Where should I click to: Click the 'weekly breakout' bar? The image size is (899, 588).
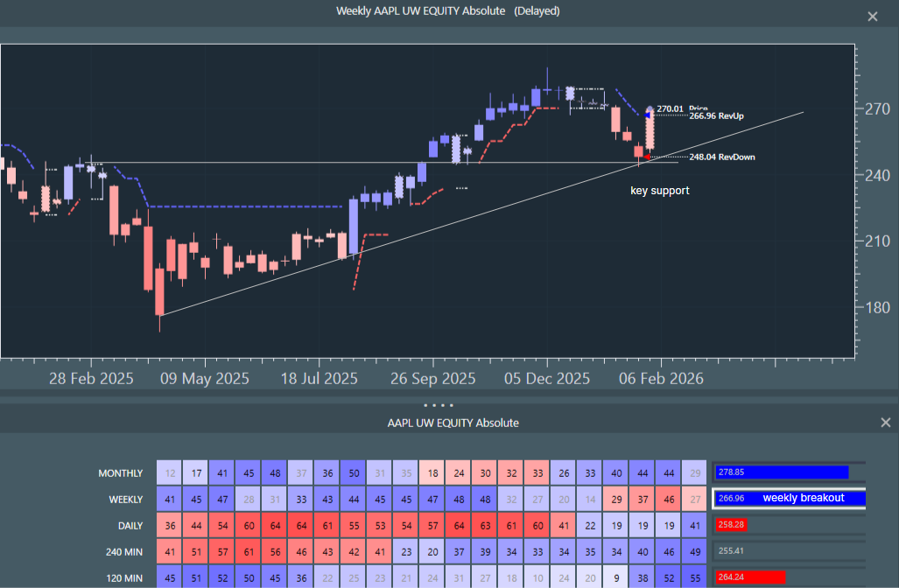(x=790, y=499)
